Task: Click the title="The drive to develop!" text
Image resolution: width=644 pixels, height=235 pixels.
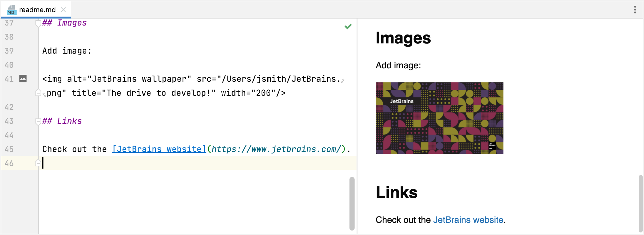Action: 144,93
